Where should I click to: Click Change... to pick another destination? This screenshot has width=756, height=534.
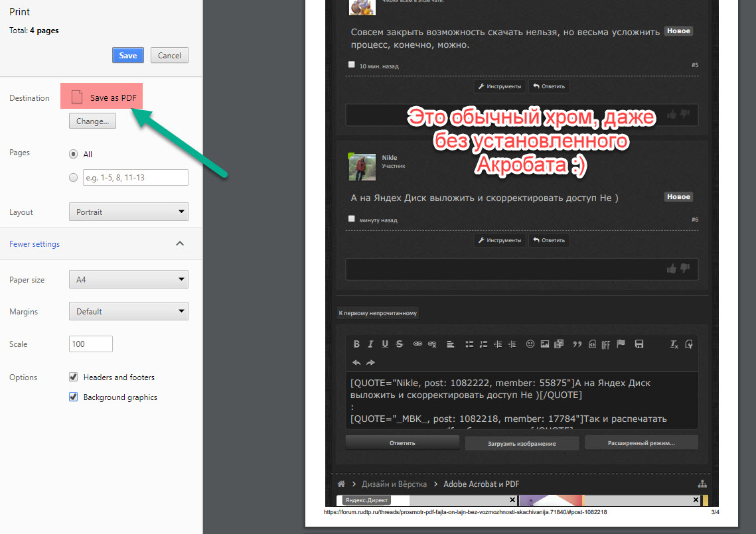pyautogui.click(x=92, y=121)
